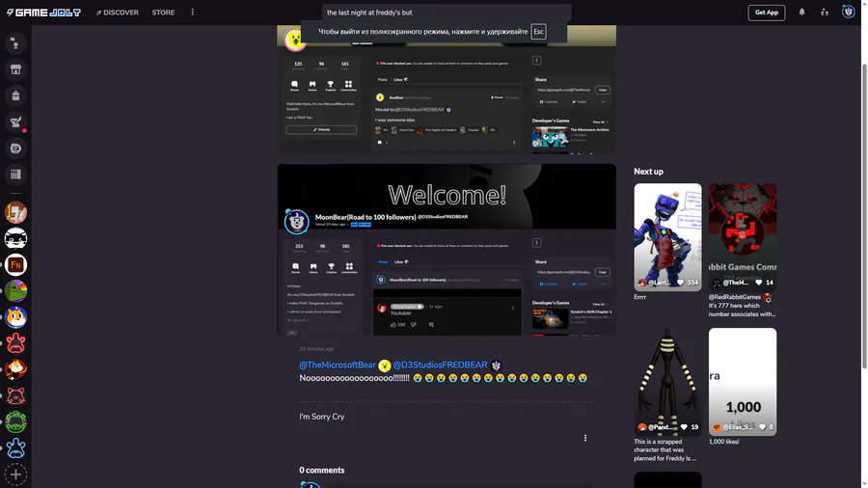Open the green frog community icon
This screenshot has height=488, width=868.
[15, 422]
